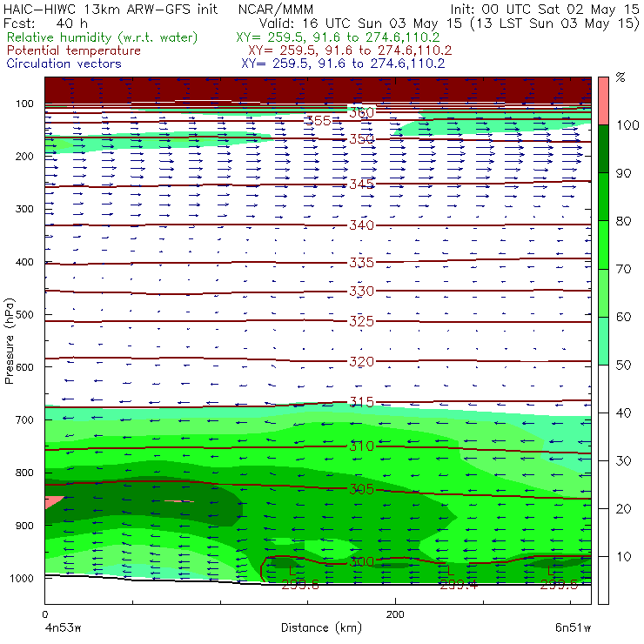Click the 330 contour label
This screenshot has width=644, height=644.
361,292
